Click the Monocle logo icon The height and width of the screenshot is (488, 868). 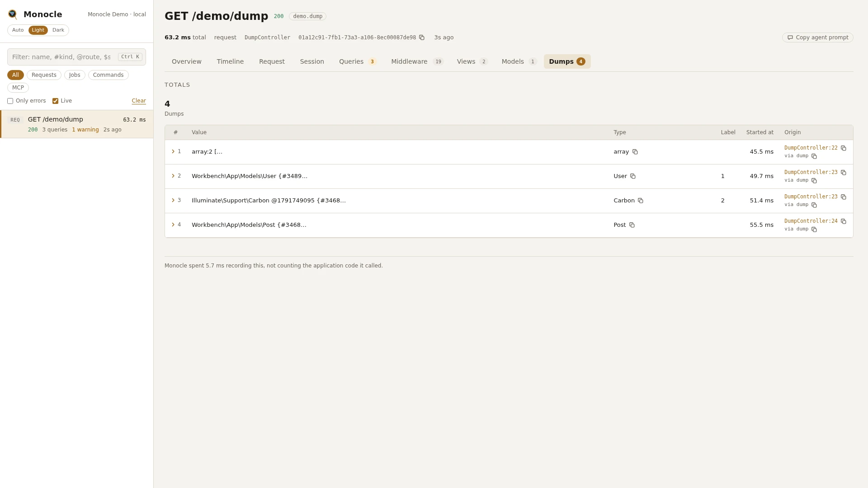13,14
